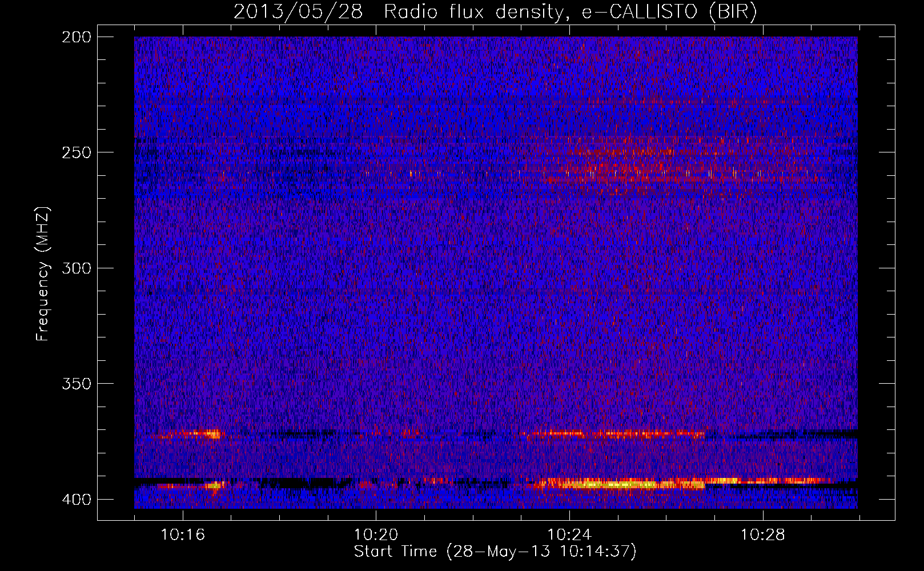Click the 350 frequency tick label

click(76, 384)
